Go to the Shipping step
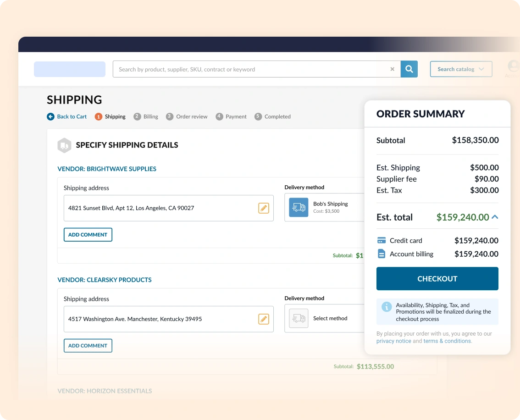520x420 pixels. click(x=110, y=116)
